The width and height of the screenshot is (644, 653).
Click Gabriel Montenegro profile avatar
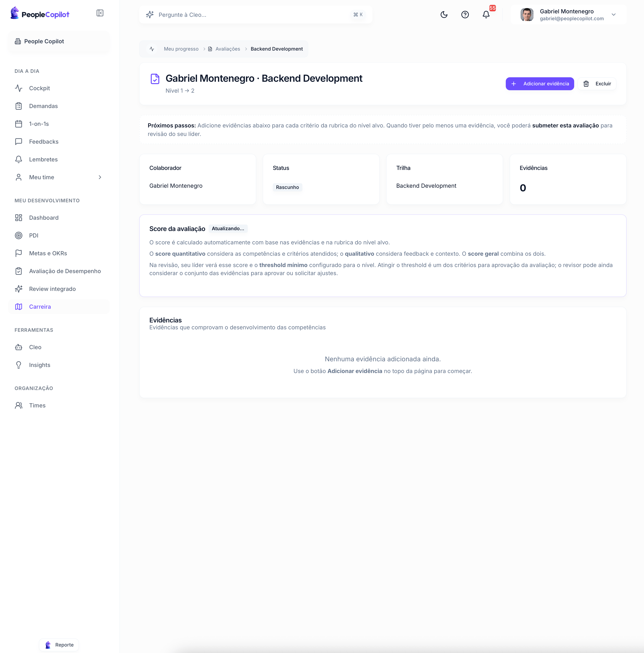(x=527, y=15)
